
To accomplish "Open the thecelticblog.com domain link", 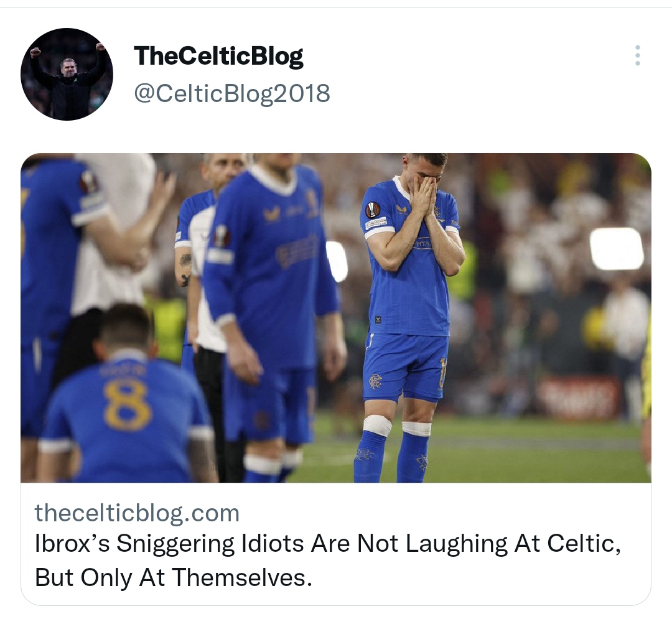I will [x=137, y=513].
